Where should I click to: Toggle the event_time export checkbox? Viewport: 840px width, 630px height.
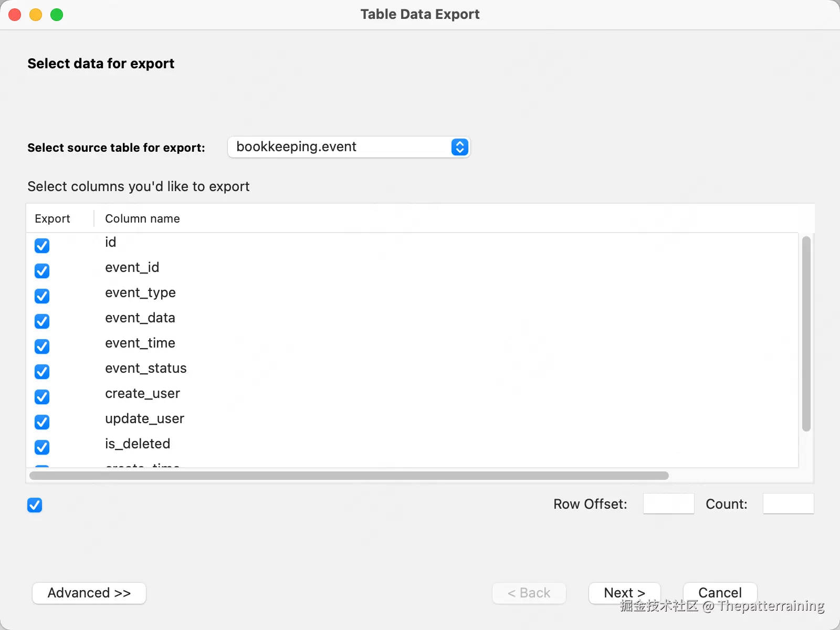pyautogui.click(x=42, y=346)
